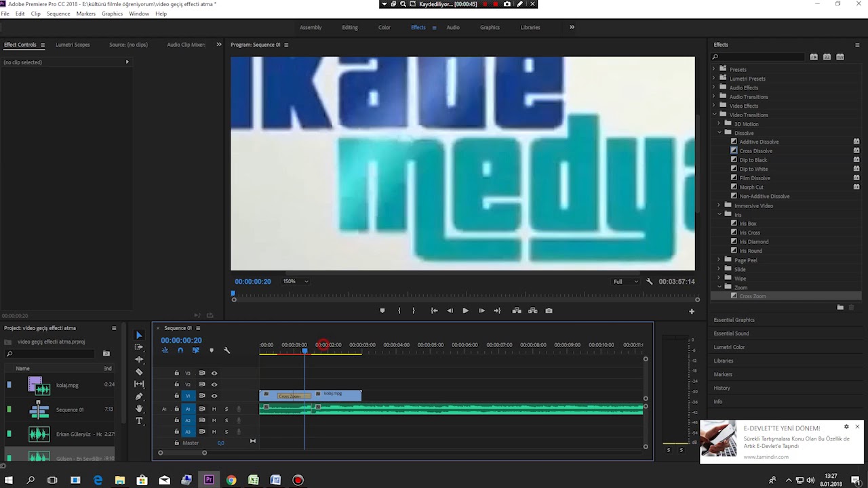Toggle timeline Snap magnet icon
Image resolution: width=868 pixels, height=488 pixels.
(180, 350)
